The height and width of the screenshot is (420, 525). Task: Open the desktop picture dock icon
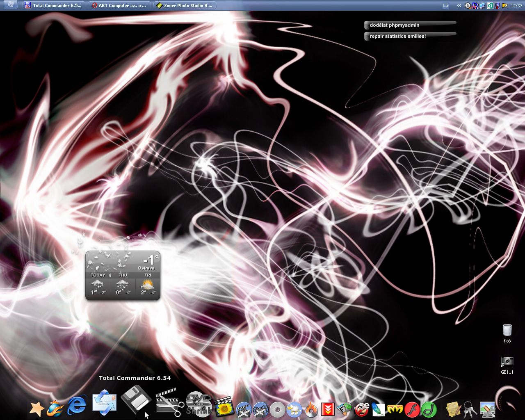point(488,409)
